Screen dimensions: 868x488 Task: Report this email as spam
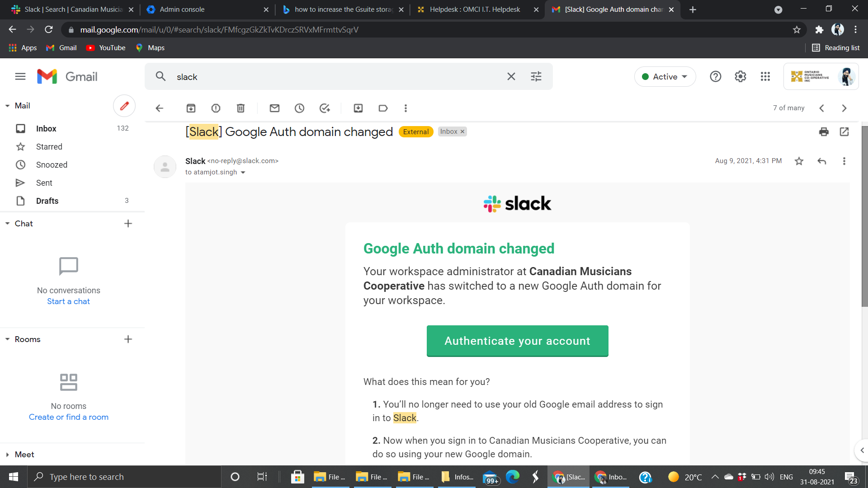tap(216, 108)
